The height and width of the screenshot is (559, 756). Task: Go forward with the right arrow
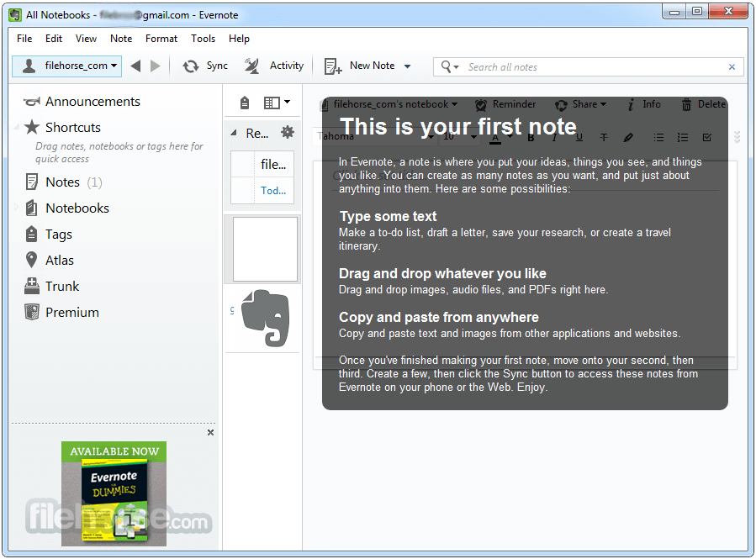156,66
